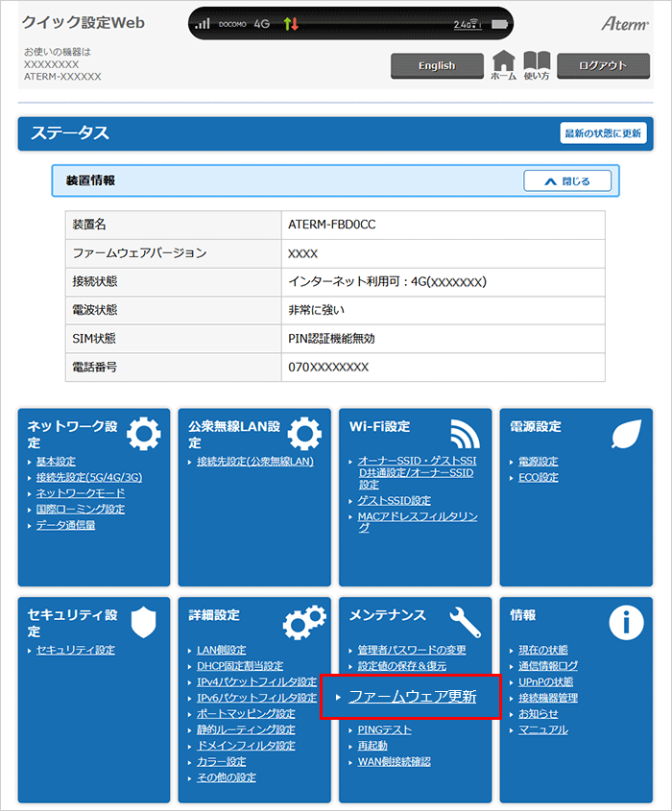Refresh status with 最新の状態に更新 button
The height and width of the screenshot is (811, 672).
tap(602, 133)
